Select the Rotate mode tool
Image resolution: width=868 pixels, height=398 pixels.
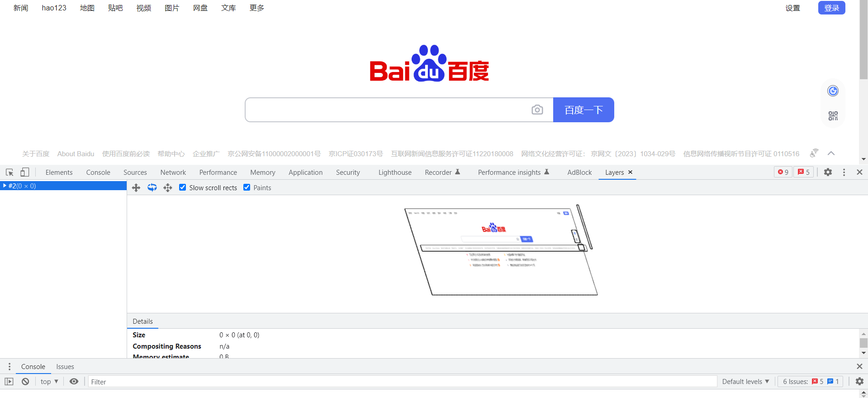coord(152,187)
